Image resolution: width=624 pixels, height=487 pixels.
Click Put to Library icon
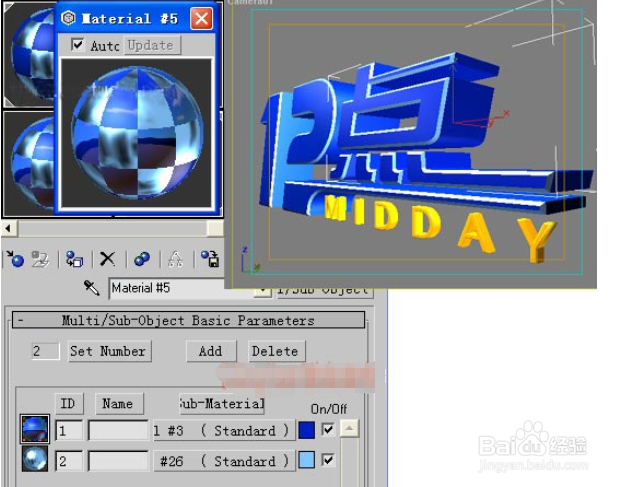[x=210, y=259]
